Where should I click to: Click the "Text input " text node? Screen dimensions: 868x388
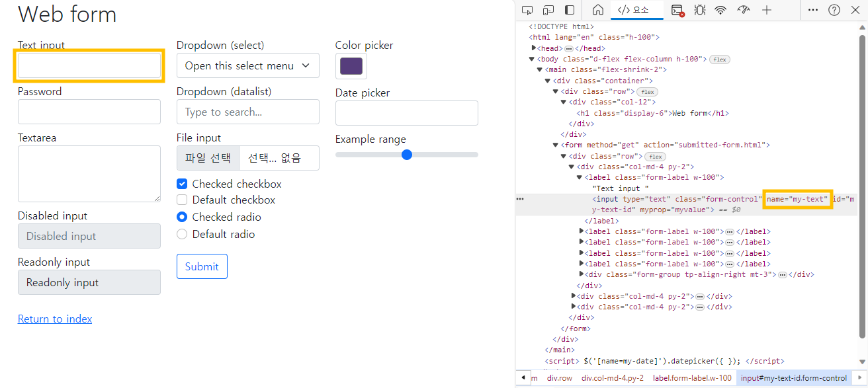(x=620, y=188)
